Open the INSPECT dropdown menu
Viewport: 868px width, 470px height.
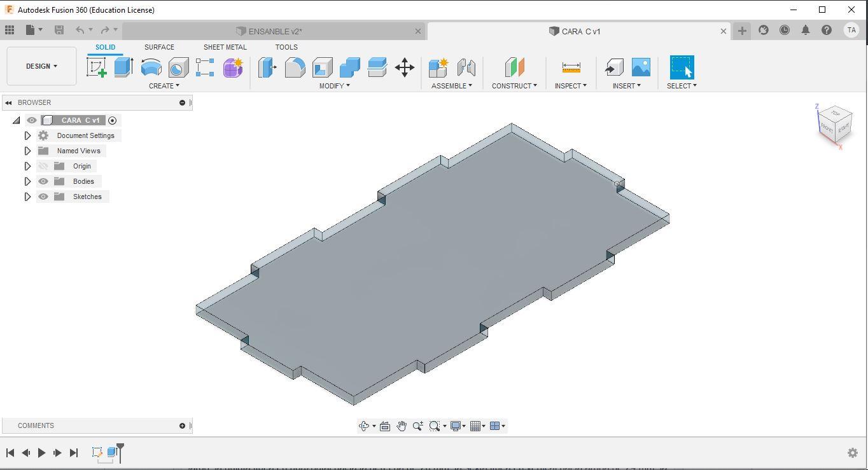[x=571, y=86]
